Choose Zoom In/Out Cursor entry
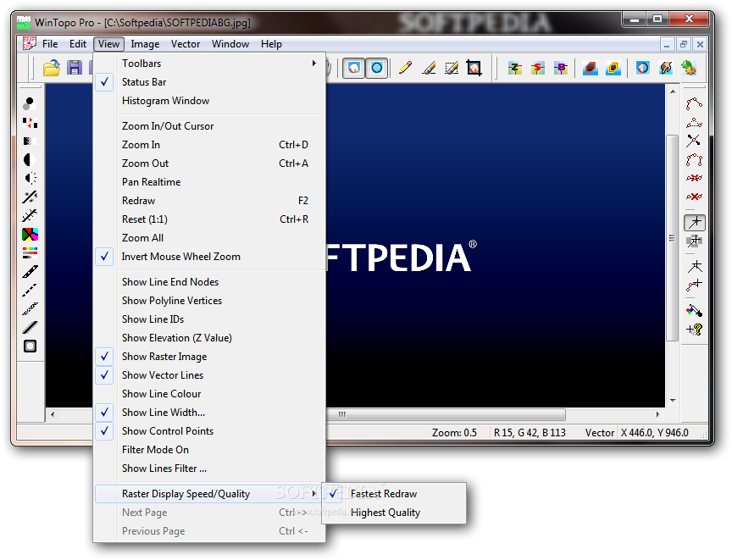 (x=209, y=126)
